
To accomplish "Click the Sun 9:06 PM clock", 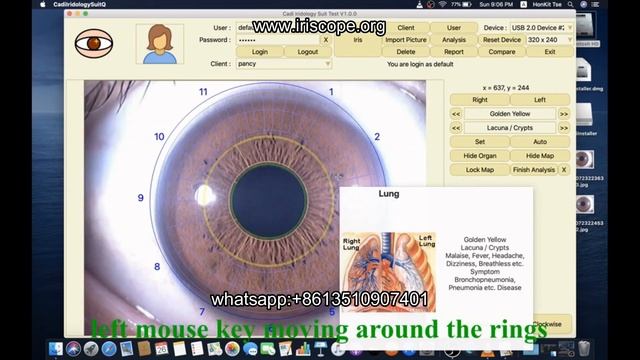I will (496, 4).
